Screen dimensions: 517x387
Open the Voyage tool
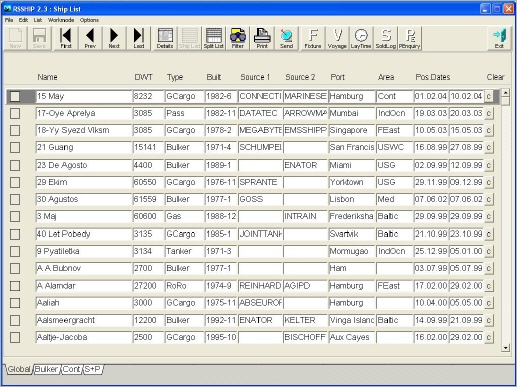click(x=337, y=38)
